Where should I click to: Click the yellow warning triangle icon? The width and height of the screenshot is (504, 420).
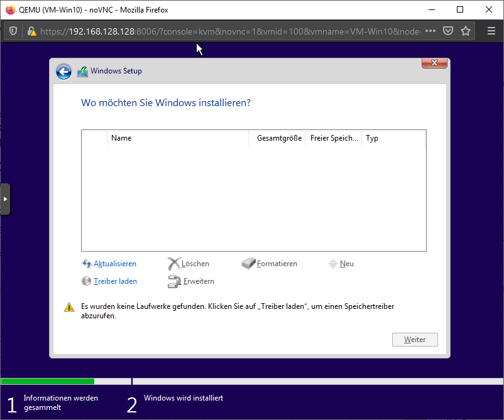pyautogui.click(x=69, y=307)
